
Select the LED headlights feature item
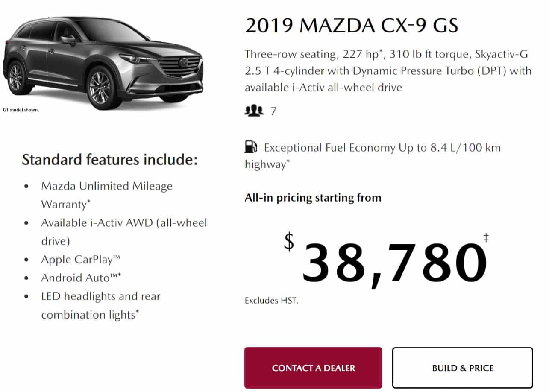[101, 305]
